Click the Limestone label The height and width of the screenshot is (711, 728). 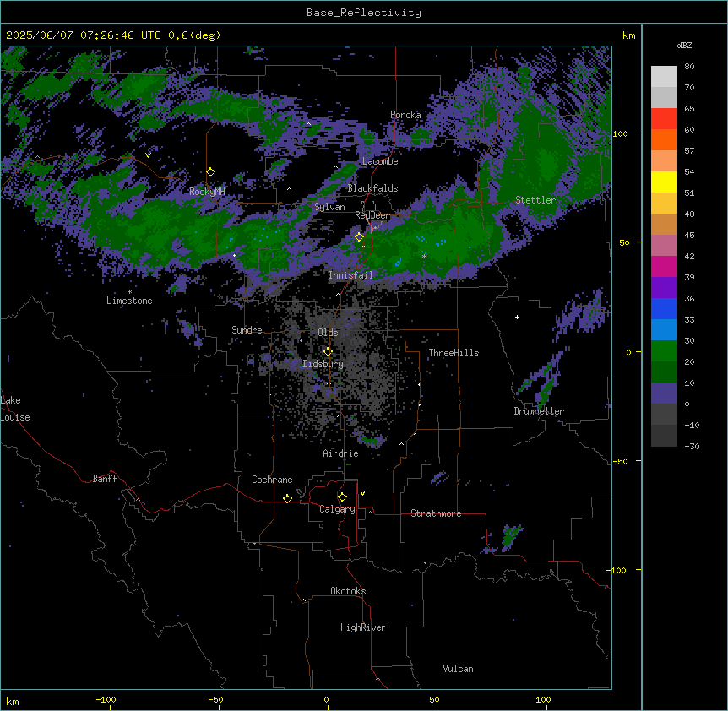click(129, 301)
